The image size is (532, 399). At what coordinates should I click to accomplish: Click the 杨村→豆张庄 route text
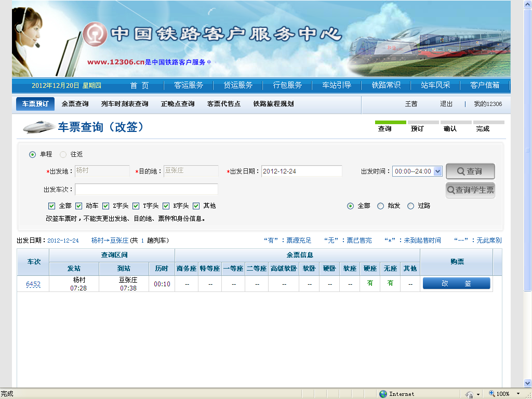click(x=110, y=241)
